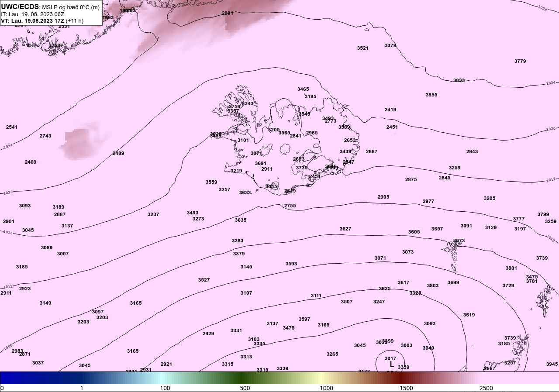Click the height value 3803
Screen dimensions: 559x392
(x=433, y=285)
